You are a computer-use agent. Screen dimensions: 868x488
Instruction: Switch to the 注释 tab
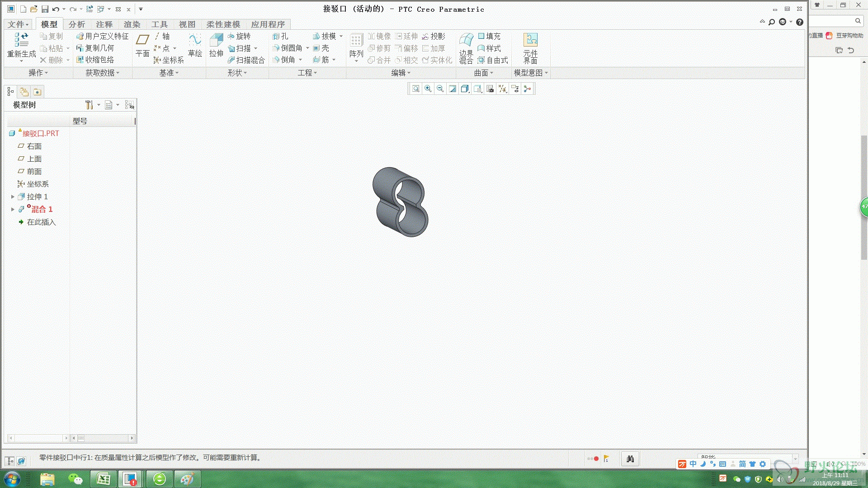click(x=104, y=24)
